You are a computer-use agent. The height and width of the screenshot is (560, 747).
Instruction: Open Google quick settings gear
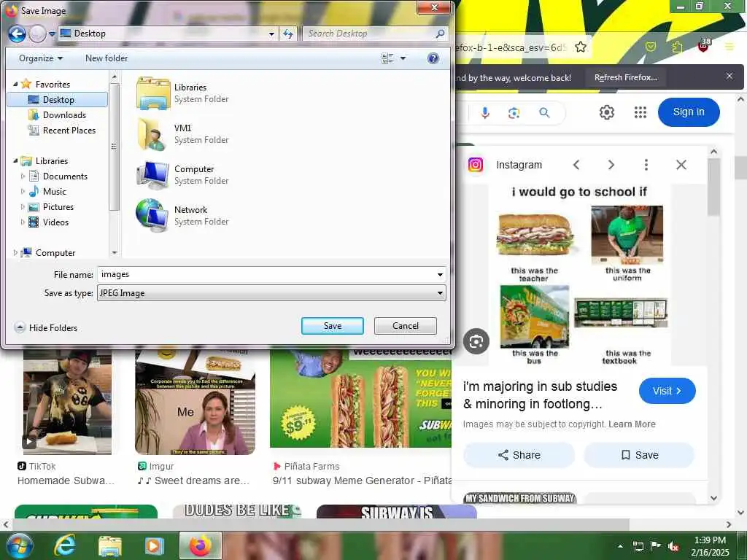point(606,112)
